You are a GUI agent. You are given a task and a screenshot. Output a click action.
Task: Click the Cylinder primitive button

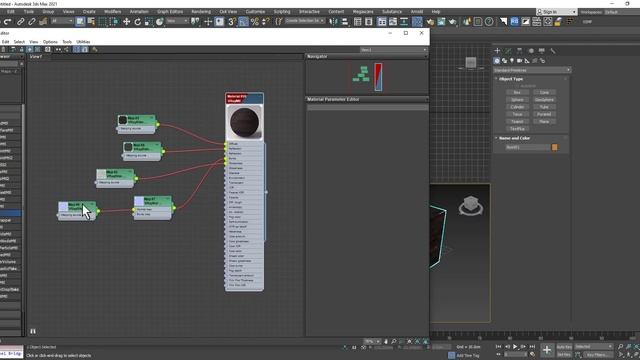tap(517, 107)
